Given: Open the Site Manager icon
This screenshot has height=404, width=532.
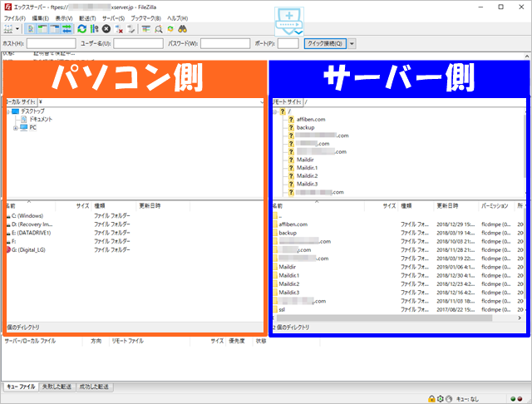Looking at the screenshot, I should tap(8, 28).
